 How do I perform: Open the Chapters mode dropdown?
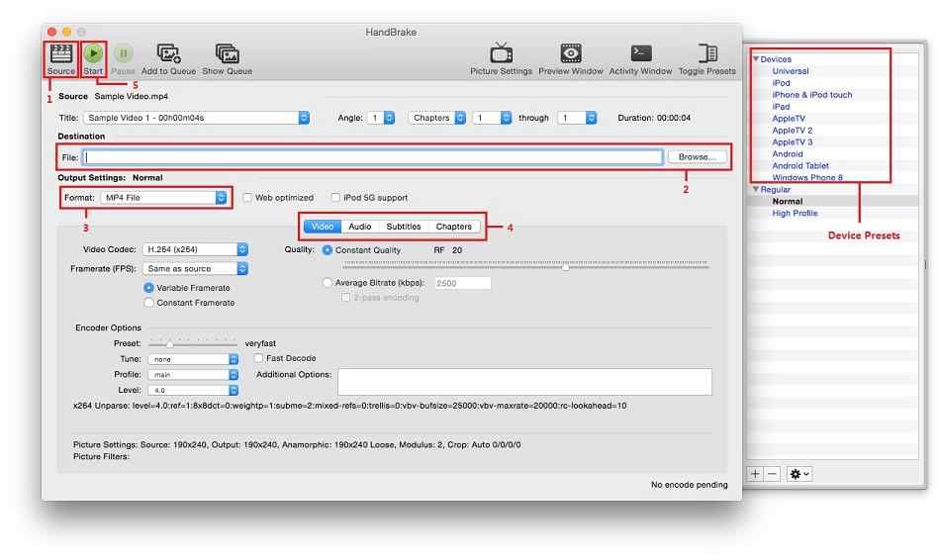coord(437,118)
